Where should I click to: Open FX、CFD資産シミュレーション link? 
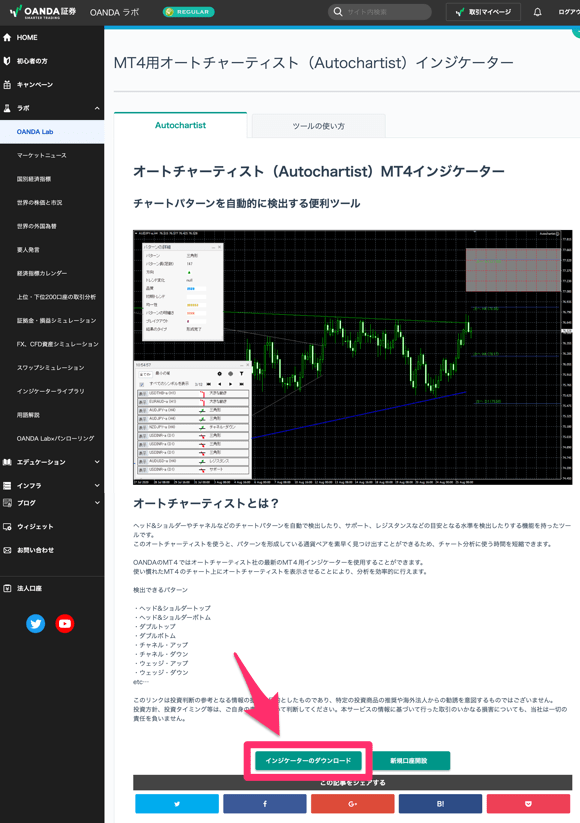(x=57, y=344)
